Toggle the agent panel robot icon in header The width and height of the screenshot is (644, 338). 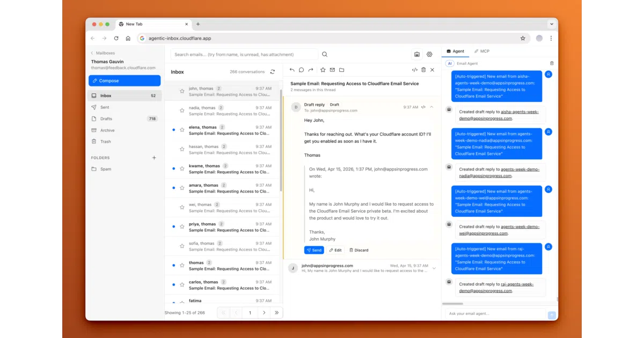tap(417, 54)
